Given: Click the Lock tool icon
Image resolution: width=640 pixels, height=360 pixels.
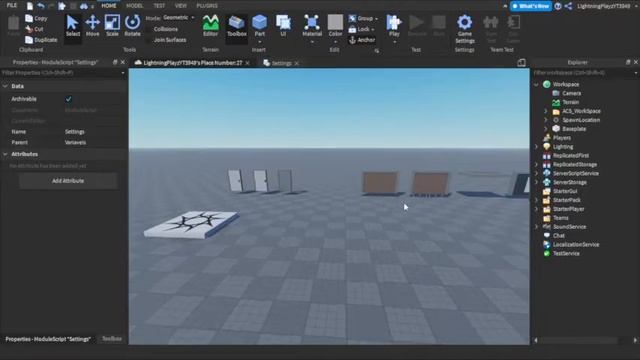Looking at the screenshot, I should click(352, 29).
